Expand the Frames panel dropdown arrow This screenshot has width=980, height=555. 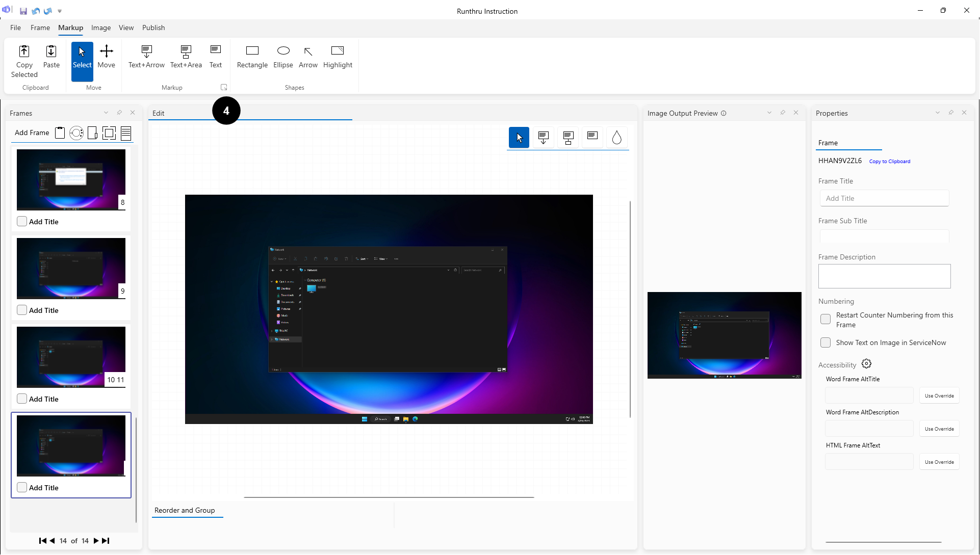106,113
